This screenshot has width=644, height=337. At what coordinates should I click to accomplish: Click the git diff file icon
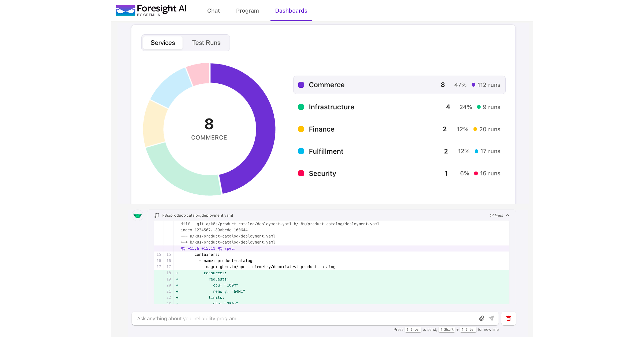click(x=156, y=215)
